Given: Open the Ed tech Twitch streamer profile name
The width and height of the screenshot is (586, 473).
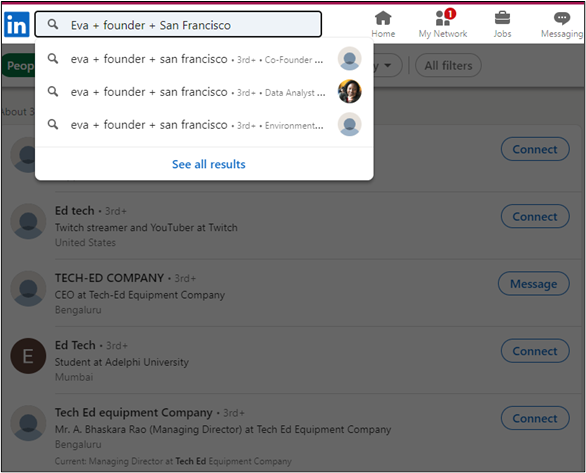Looking at the screenshot, I should 74,211.
